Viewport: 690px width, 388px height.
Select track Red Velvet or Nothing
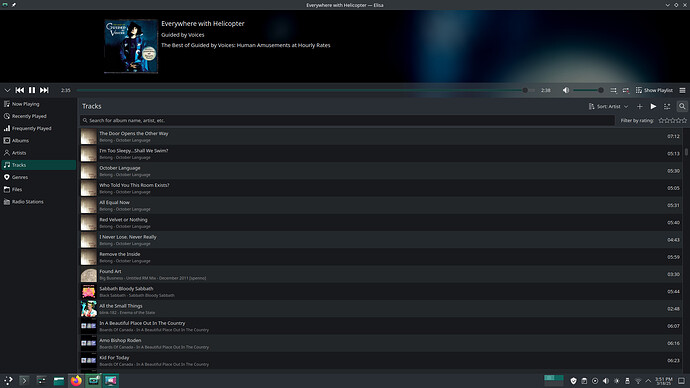[381, 223]
